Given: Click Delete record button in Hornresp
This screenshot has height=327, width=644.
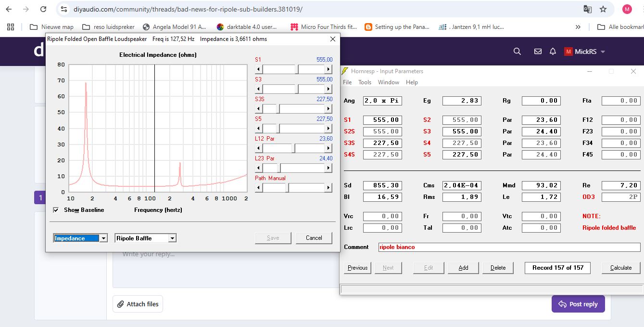Looking at the screenshot, I should pyautogui.click(x=498, y=268).
